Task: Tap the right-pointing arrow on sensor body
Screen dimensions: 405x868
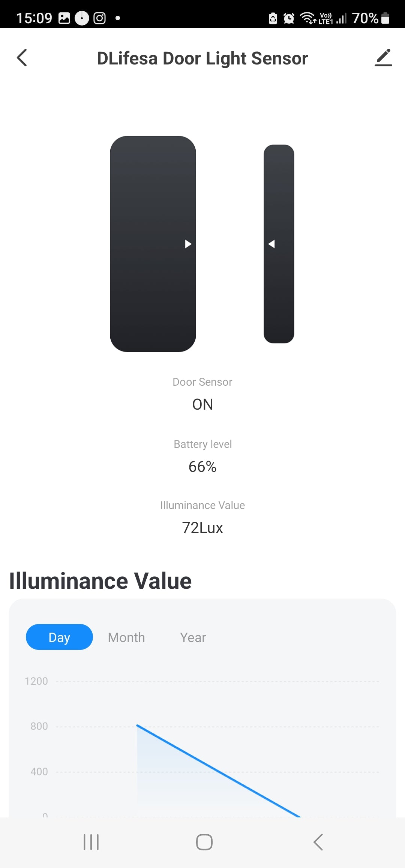Action: (x=188, y=244)
